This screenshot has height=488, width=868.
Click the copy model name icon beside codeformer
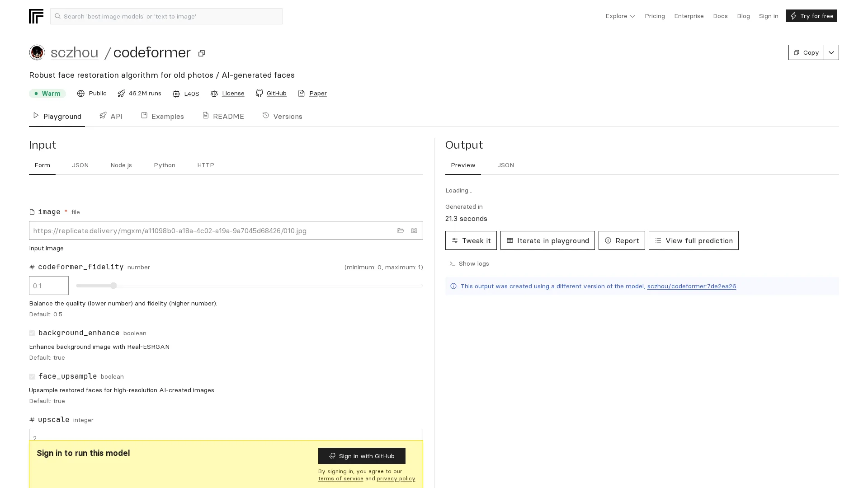coord(202,53)
